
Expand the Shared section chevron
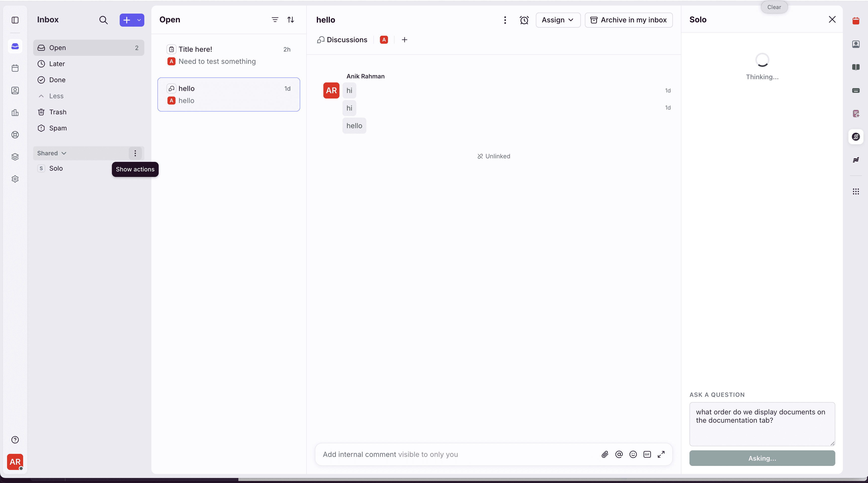tap(64, 153)
